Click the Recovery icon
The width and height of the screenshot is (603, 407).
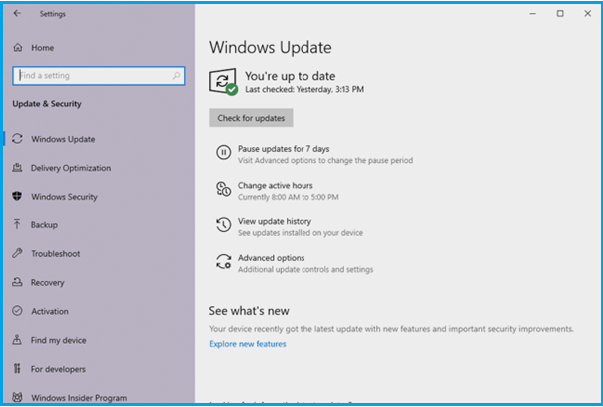(x=17, y=282)
